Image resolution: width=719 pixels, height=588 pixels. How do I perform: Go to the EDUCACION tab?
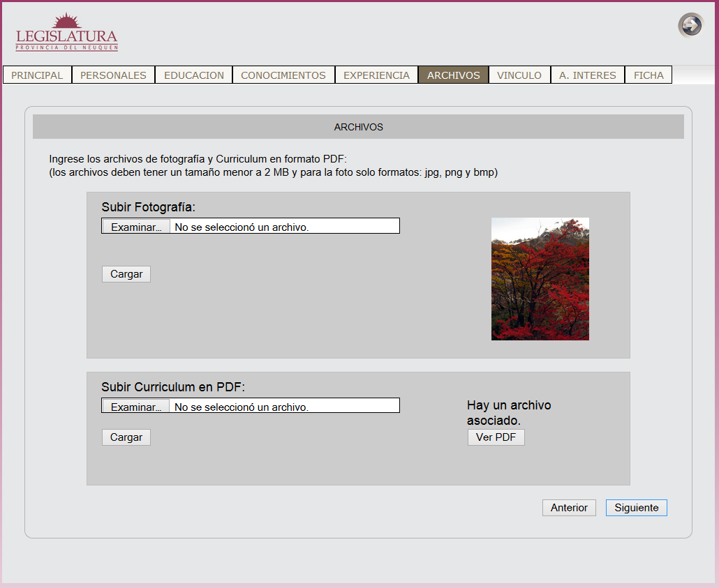(x=194, y=75)
